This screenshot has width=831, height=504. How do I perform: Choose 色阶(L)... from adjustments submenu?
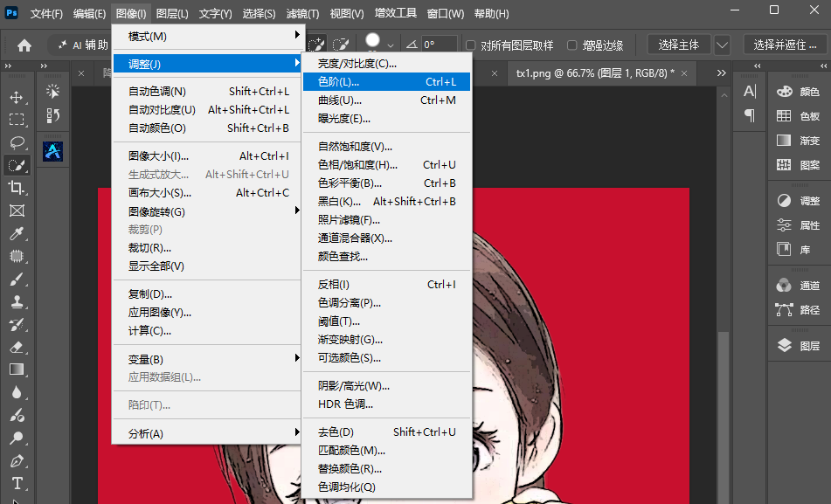(386, 81)
